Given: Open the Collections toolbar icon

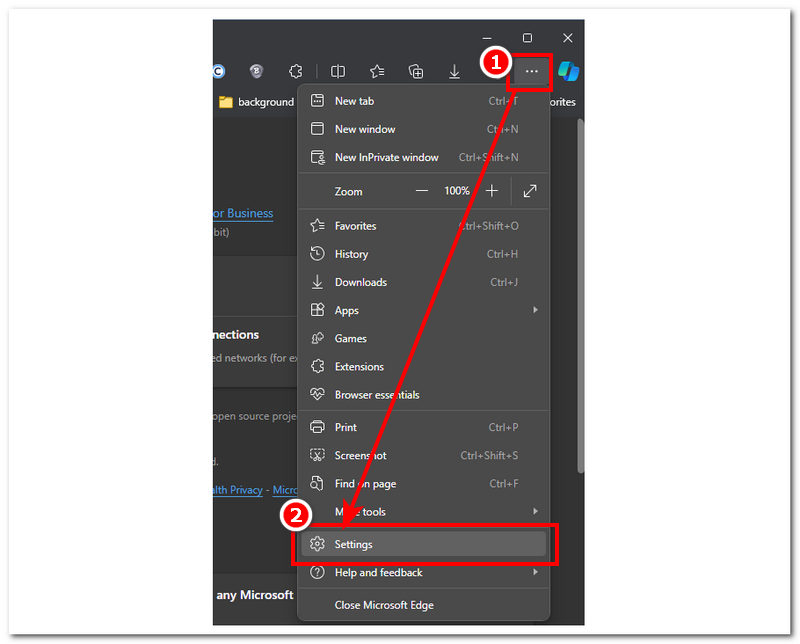Looking at the screenshot, I should point(416,71).
